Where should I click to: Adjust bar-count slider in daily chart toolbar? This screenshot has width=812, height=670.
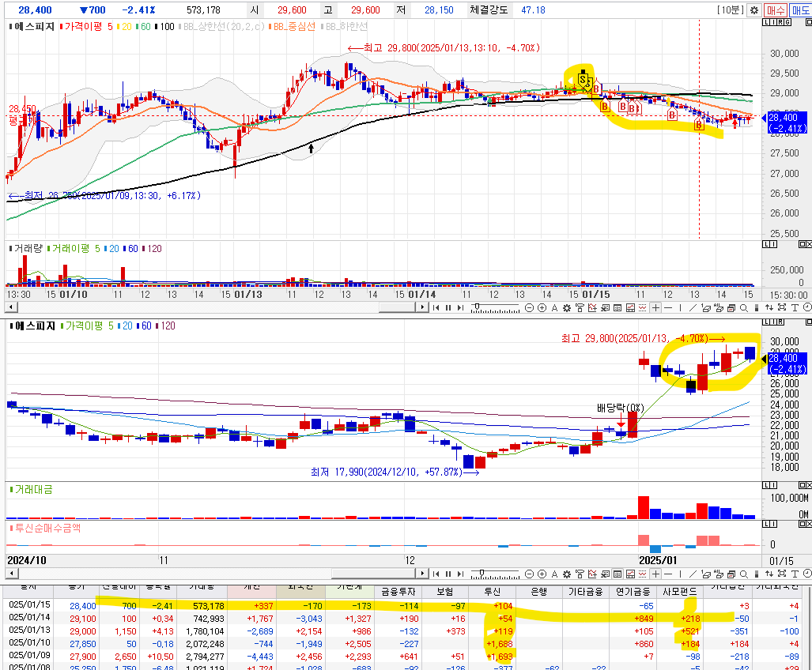(x=482, y=572)
